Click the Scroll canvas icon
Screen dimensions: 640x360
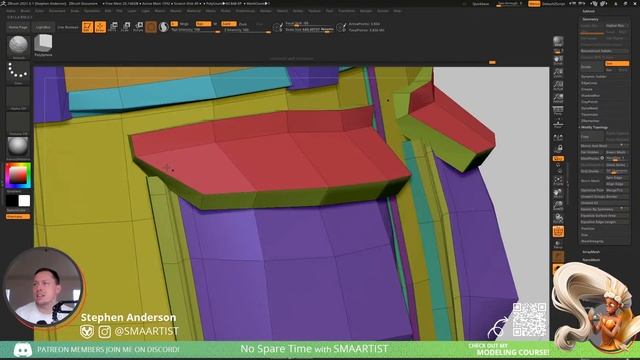pos(558,61)
